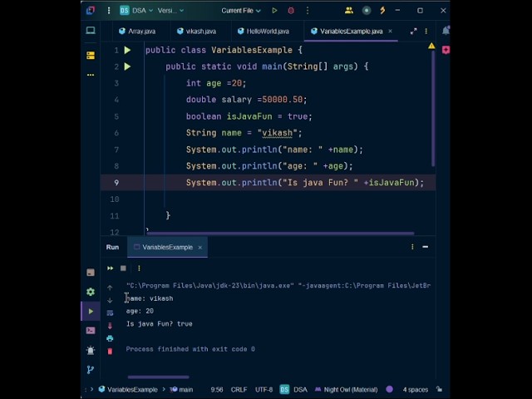The image size is (532, 399).
Task: Run class from line 1 gutter arrow
Action: [127, 50]
